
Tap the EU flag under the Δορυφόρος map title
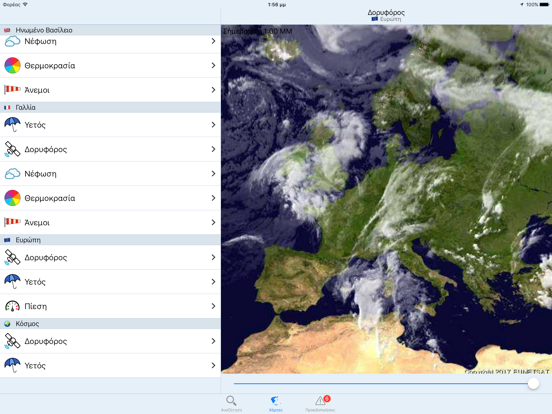[375, 19]
